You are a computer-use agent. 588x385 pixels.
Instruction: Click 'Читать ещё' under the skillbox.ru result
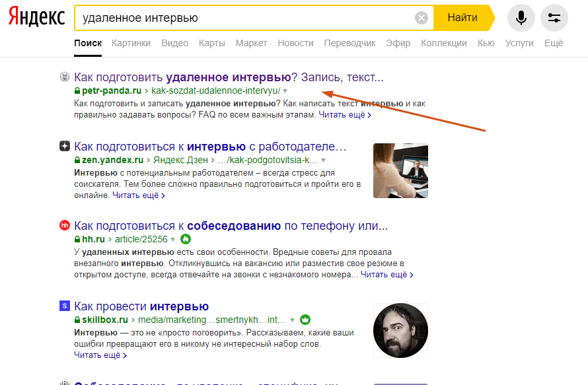(100, 355)
